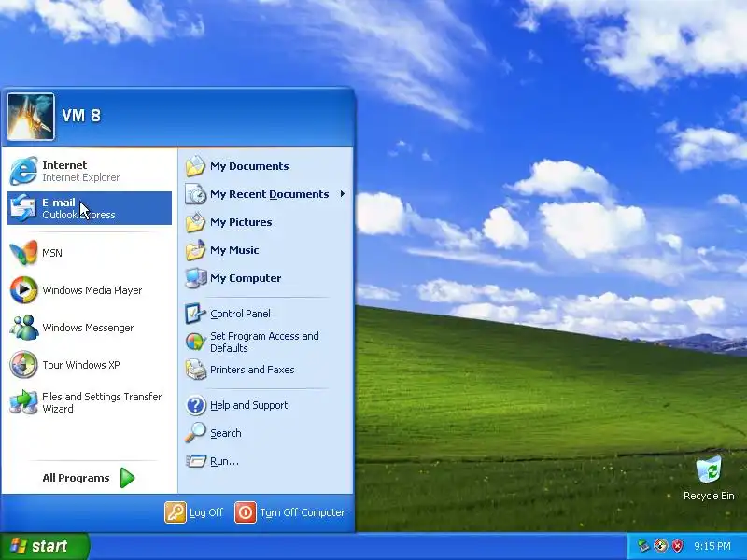Choose the Control Panel menu label
This screenshot has width=747, height=560.
(240, 314)
